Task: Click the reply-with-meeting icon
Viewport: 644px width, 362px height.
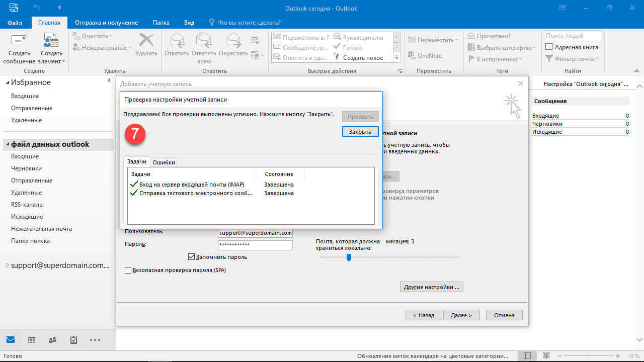Action: click(256, 40)
